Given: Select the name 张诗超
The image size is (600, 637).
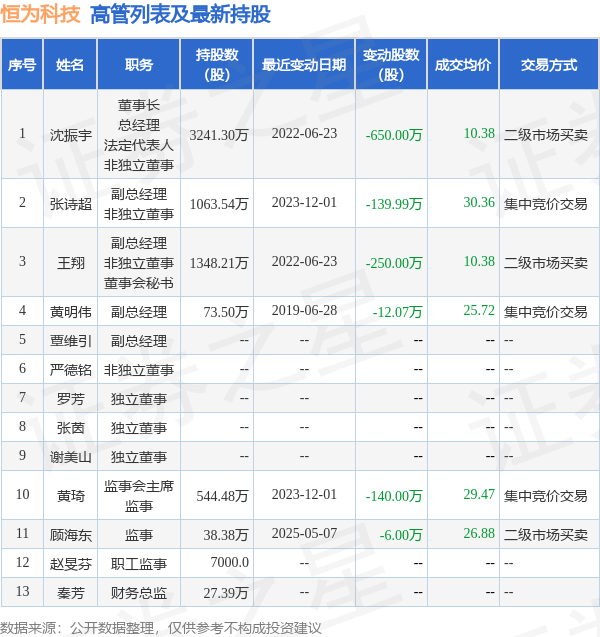Looking at the screenshot, I should 71,204.
